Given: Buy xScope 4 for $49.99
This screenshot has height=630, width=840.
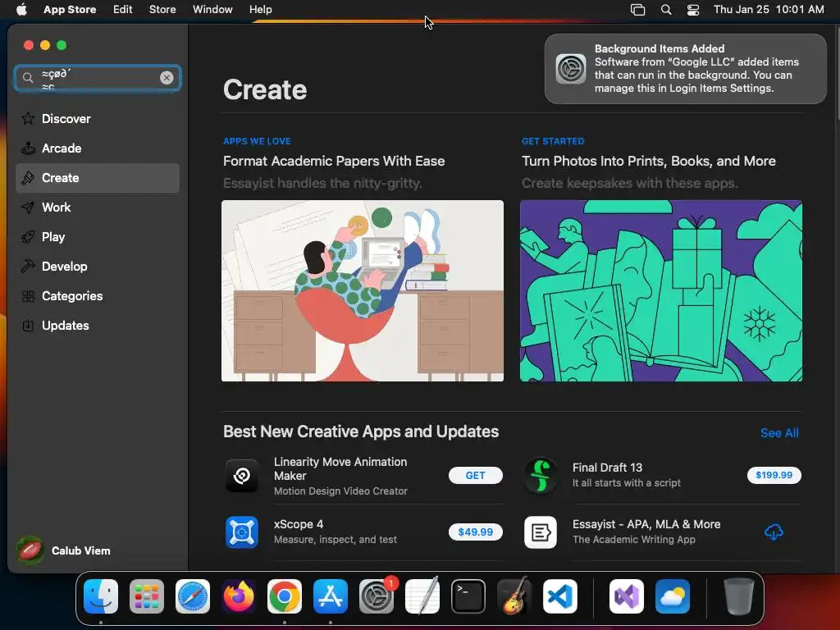Looking at the screenshot, I should [x=475, y=532].
